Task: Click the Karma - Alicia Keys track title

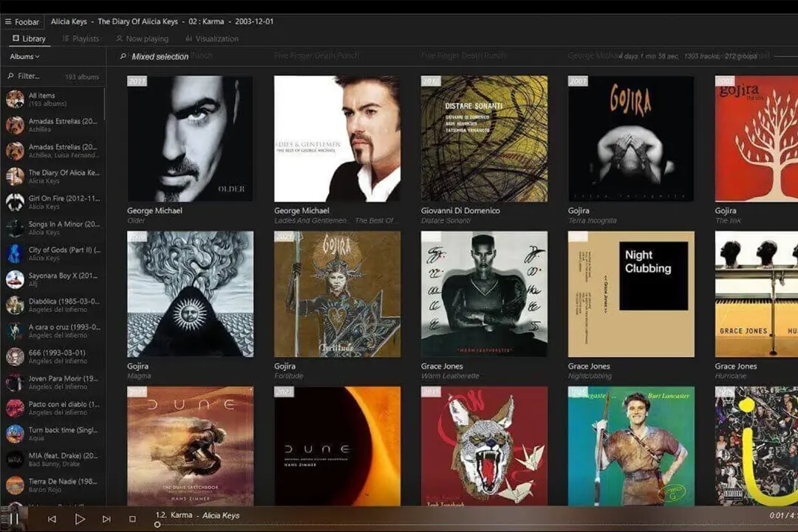Action: pyautogui.click(x=197, y=515)
